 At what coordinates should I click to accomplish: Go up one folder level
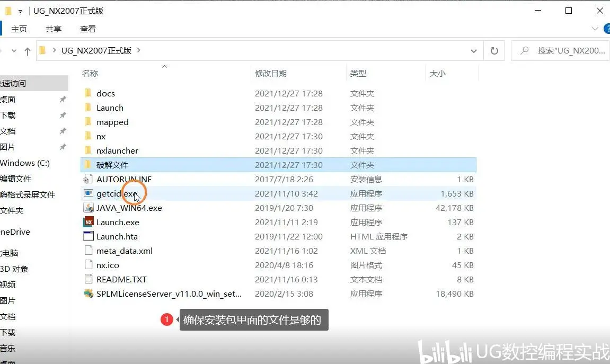pos(27,51)
